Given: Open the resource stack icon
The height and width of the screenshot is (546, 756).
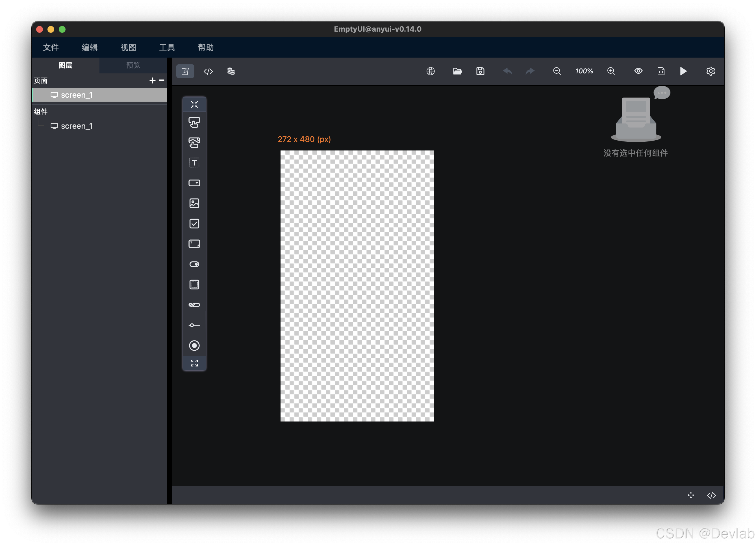Looking at the screenshot, I should pyautogui.click(x=231, y=71).
